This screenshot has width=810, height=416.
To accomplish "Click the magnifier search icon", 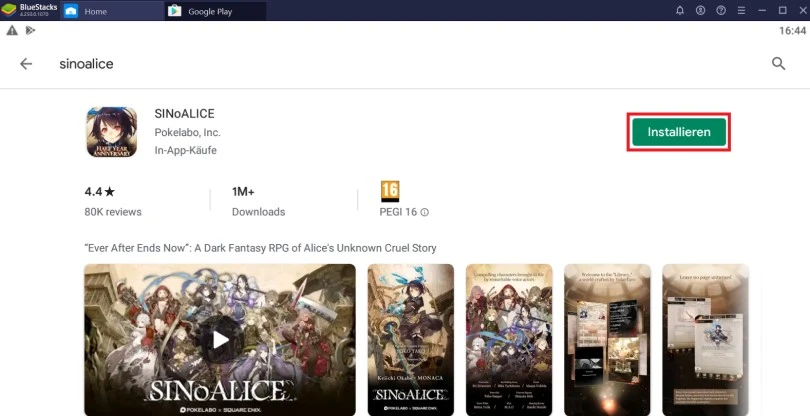I will 778,64.
